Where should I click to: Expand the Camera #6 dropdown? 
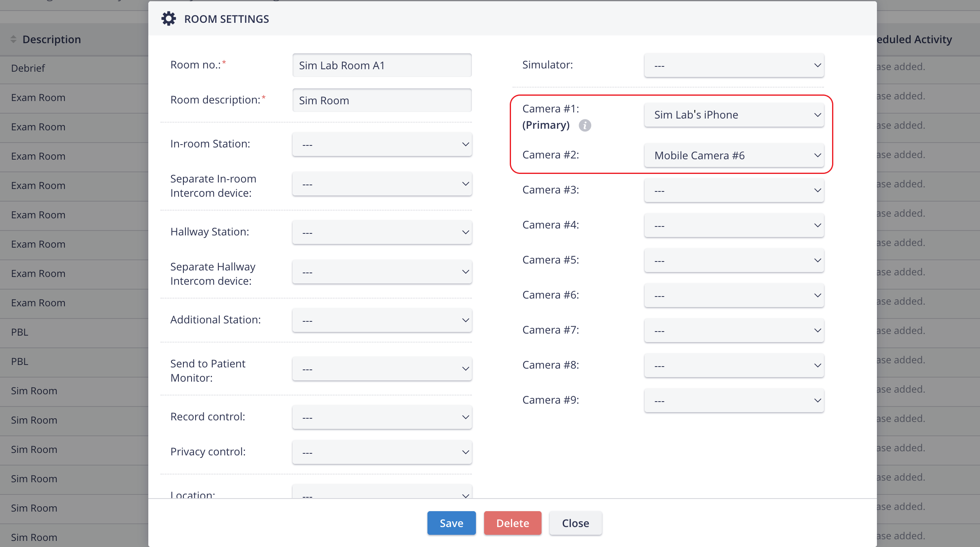[734, 295]
